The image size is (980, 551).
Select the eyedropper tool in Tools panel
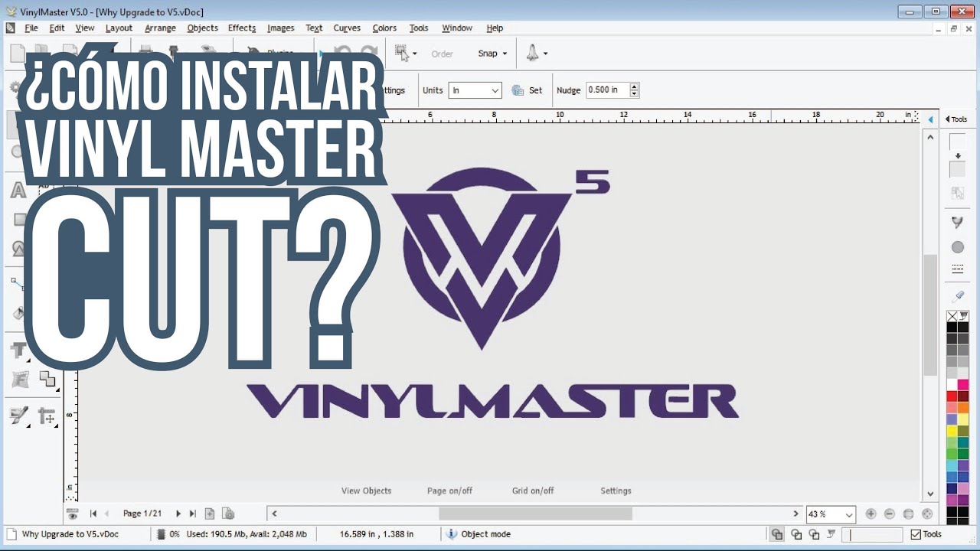pyautogui.click(x=958, y=296)
